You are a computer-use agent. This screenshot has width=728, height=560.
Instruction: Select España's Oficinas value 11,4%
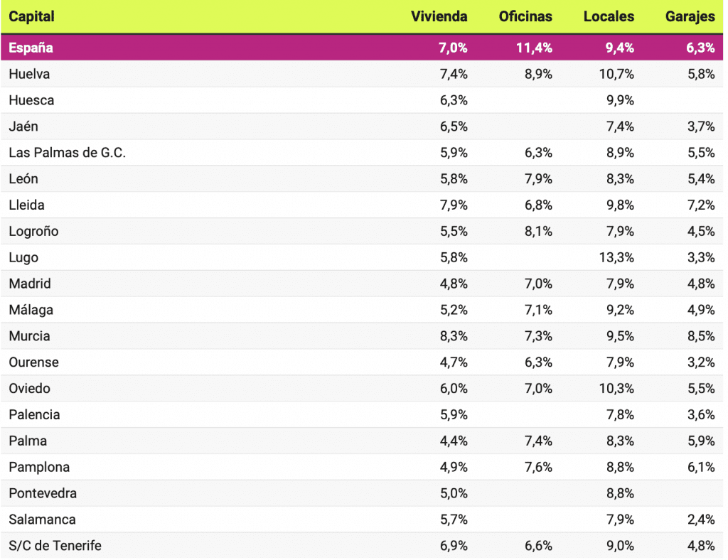(534, 48)
